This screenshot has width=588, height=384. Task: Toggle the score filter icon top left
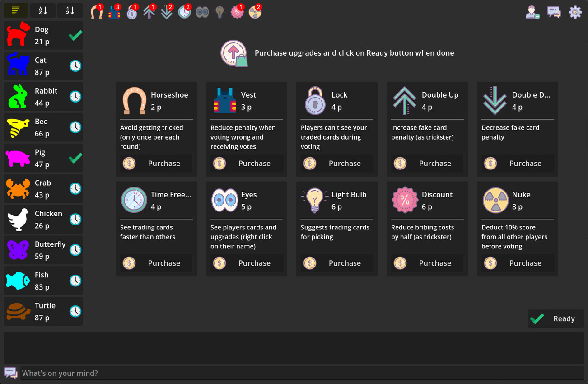[15, 10]
